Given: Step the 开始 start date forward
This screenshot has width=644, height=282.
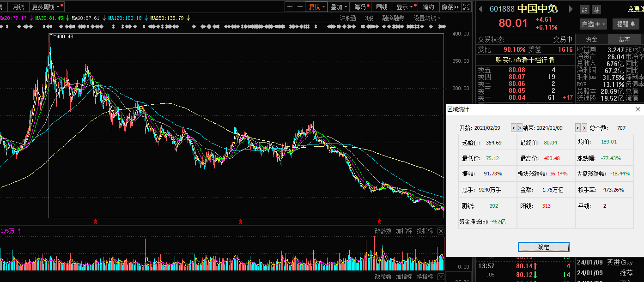Looking at the screenshot, I should pos(520,128).
